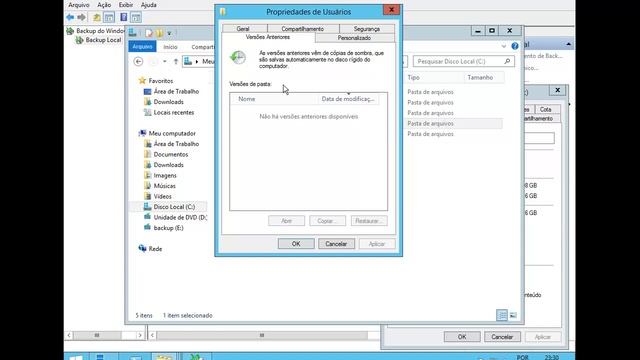This screenshot has height=360, width=640.
Task: Click the Properties icon in Explorer quick access toolbar
Action: point(149,33)
